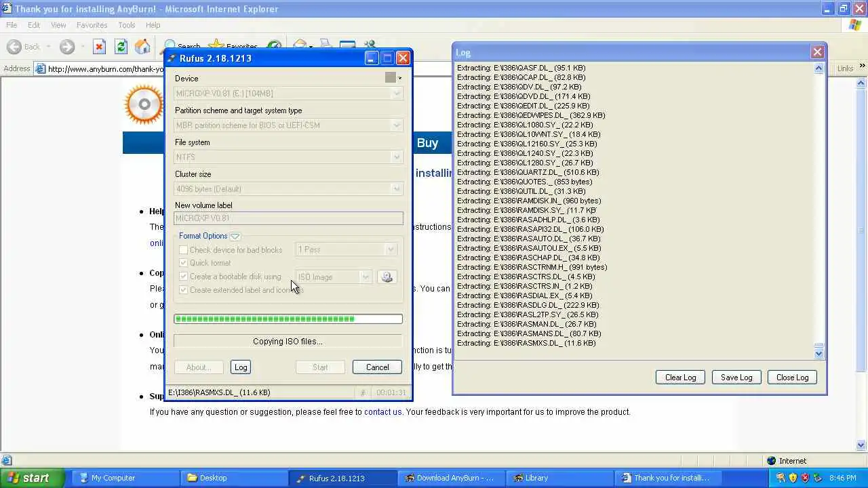
Task: Click the Log window's scrollbar up arrow
Action: click(x=818, y=68)
